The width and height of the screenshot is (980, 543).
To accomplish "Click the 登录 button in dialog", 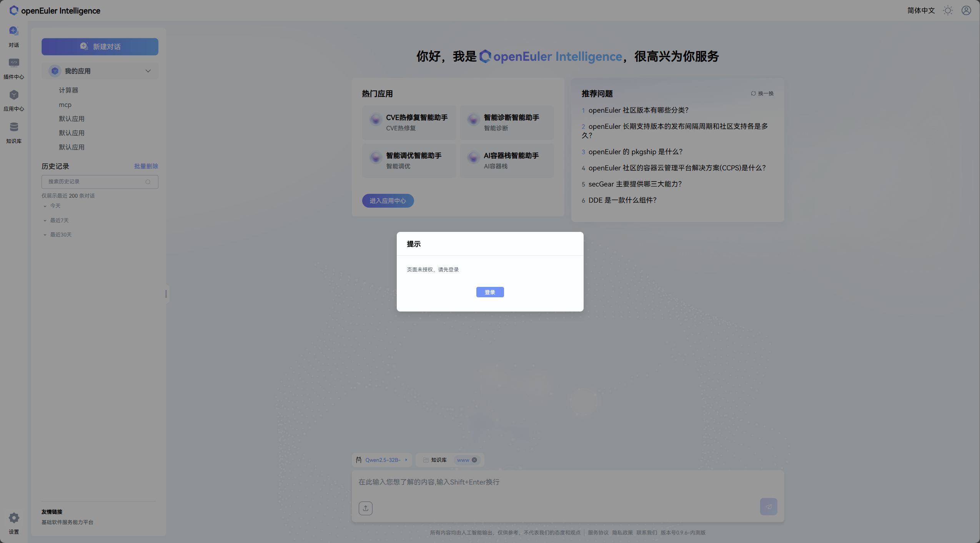I will coord(490,292).
